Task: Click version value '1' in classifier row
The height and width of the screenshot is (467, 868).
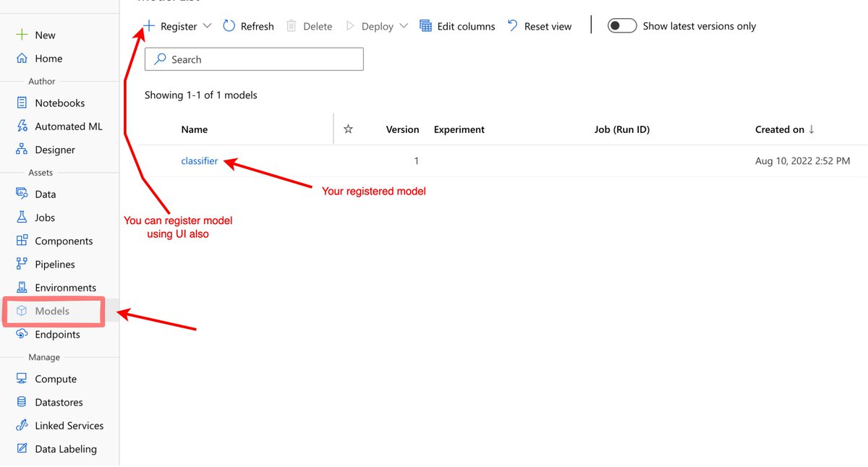Action: coord(416,160)
